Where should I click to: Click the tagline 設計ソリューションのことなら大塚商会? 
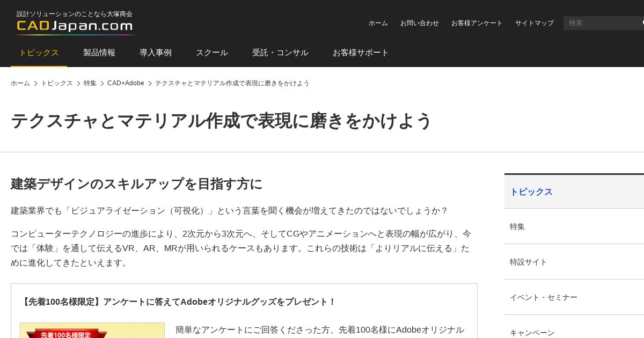pyautogui.click(x=75, y=14)
